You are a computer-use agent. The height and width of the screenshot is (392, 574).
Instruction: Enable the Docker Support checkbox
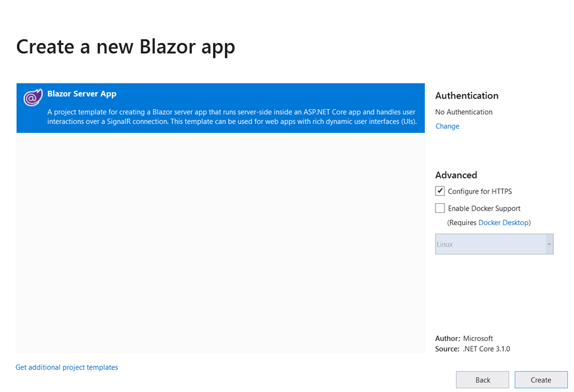(x=440, y=208)
